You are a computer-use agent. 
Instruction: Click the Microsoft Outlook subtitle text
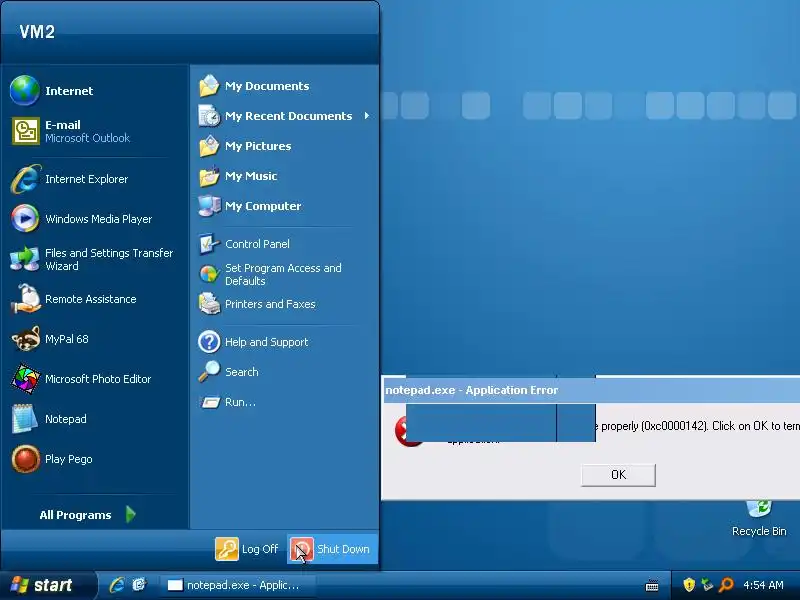[x=87, y=138]
